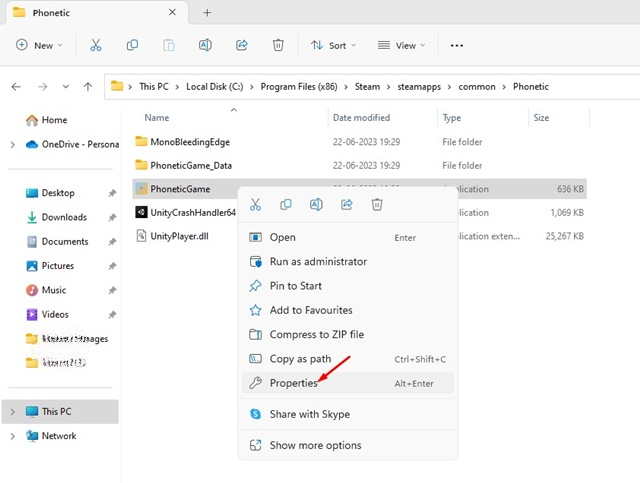Choose Add to Favourites
The image size is (640, 483).
click(347, 310)
